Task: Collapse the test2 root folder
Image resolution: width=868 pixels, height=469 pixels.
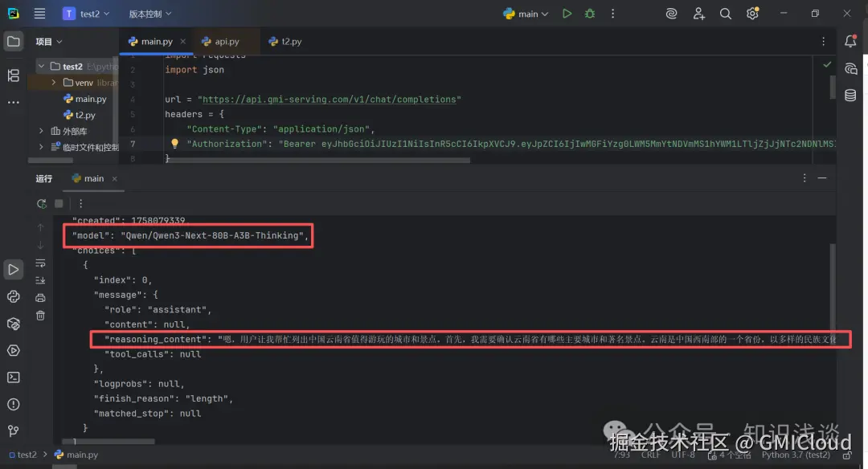Action: [41, 67]
